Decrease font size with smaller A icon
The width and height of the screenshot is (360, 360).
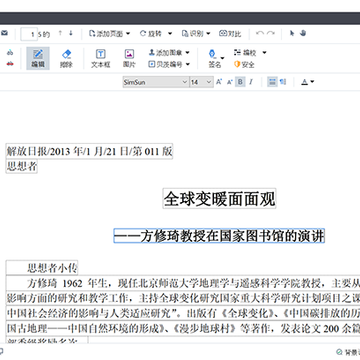click(x=229, y=82)
